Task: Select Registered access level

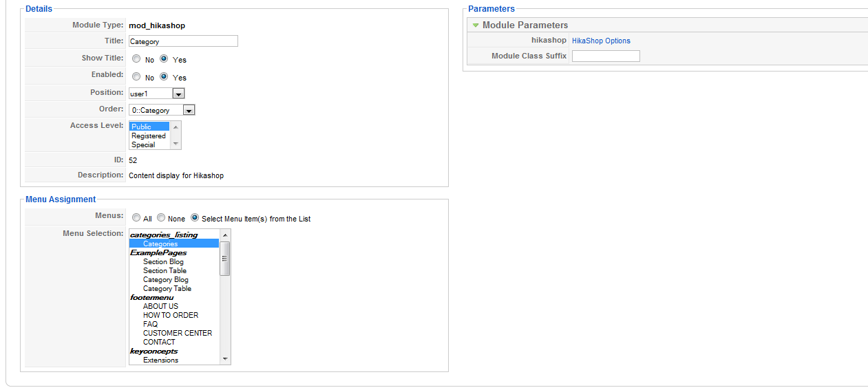Action: (x=149, y=136)
